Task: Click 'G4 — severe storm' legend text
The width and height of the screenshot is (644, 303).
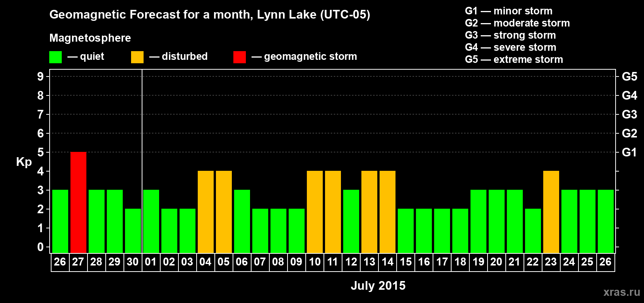Action: [511, 47]
